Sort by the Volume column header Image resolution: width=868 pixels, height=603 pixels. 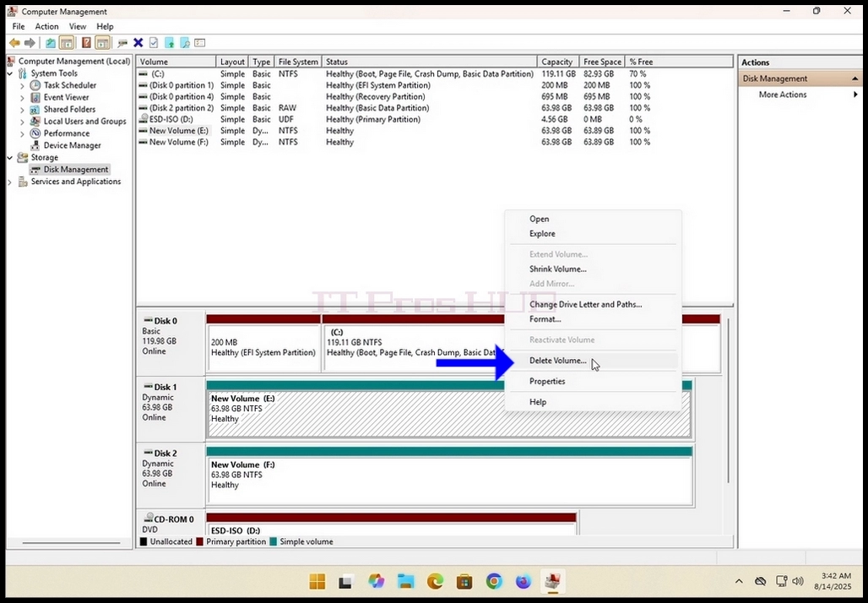click(x=176, y=62)
